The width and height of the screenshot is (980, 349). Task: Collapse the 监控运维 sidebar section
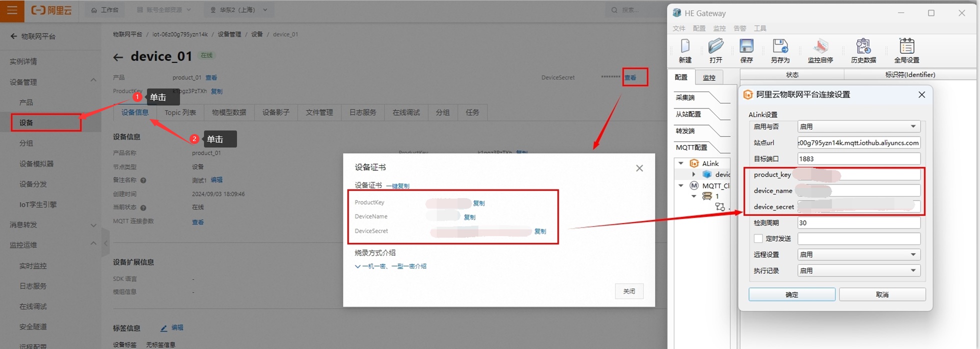[93, 243]
